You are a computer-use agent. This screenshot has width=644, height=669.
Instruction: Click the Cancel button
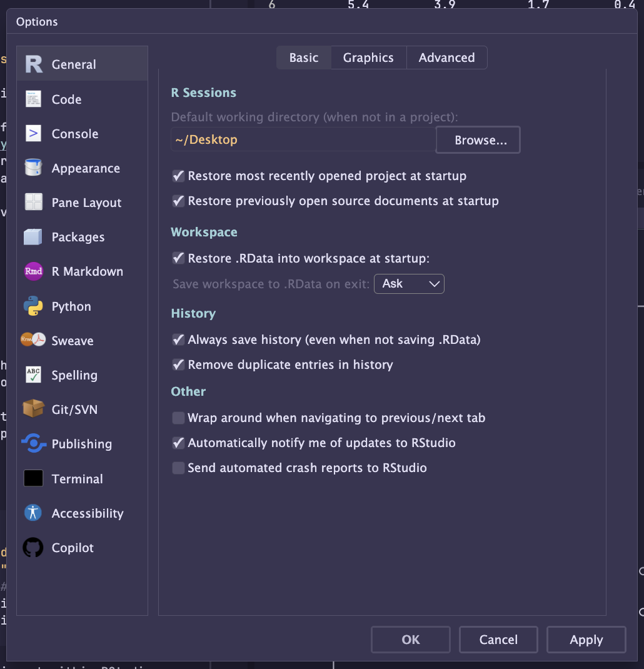[x=498, y=640]
